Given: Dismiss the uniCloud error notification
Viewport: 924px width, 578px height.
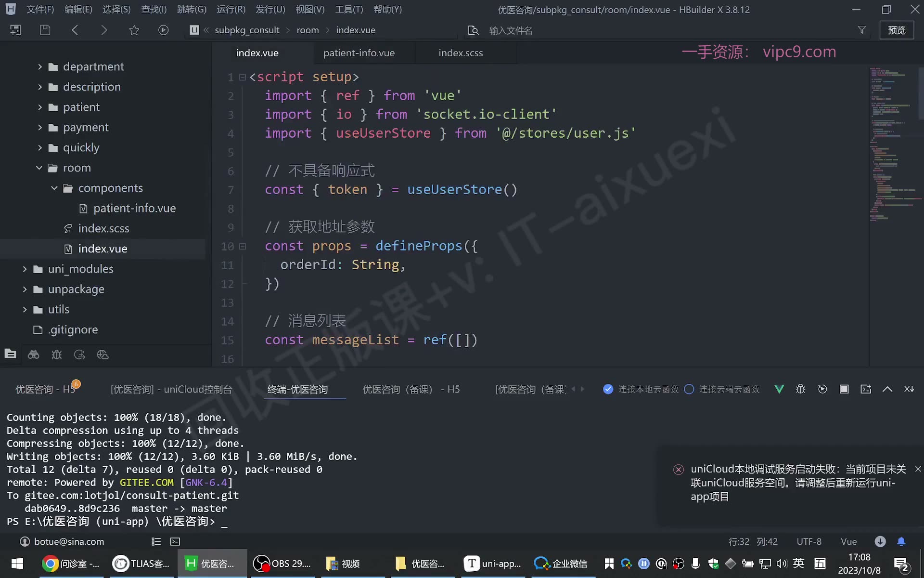Looking at the screenshot, I should (x=918, y=469).
